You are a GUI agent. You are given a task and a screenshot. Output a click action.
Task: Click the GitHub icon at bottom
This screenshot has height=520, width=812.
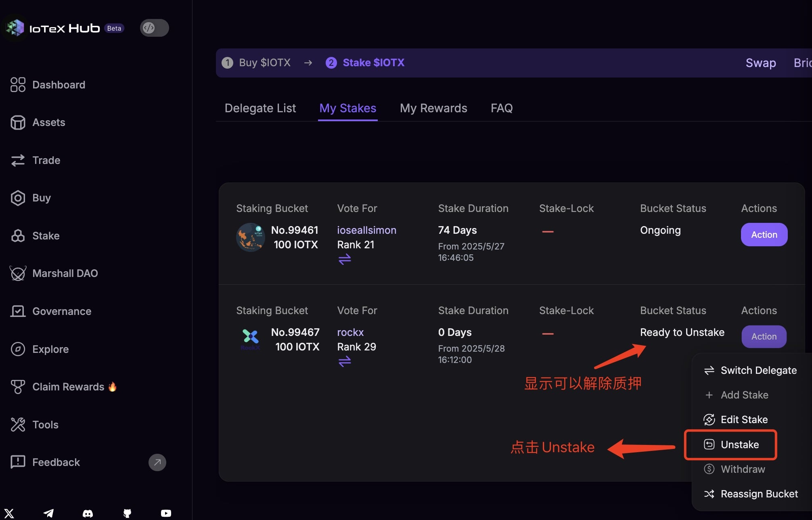point(127,513)
